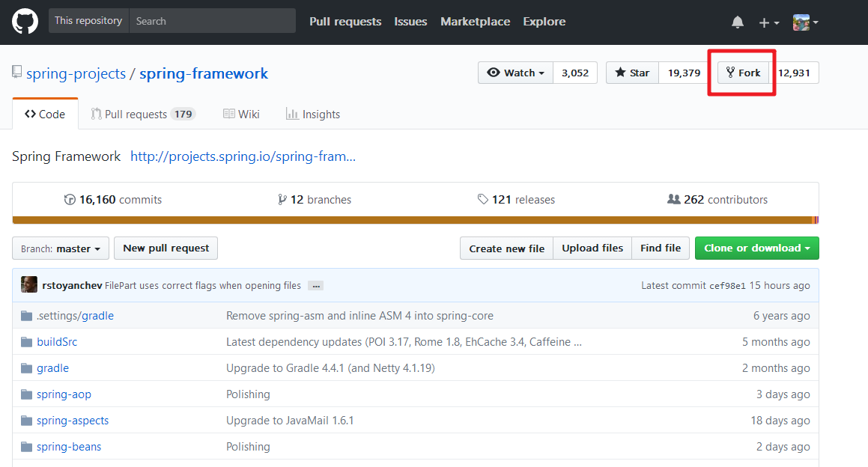
Task: View the 19,379 stargazers count
Action: click(684, 73)
